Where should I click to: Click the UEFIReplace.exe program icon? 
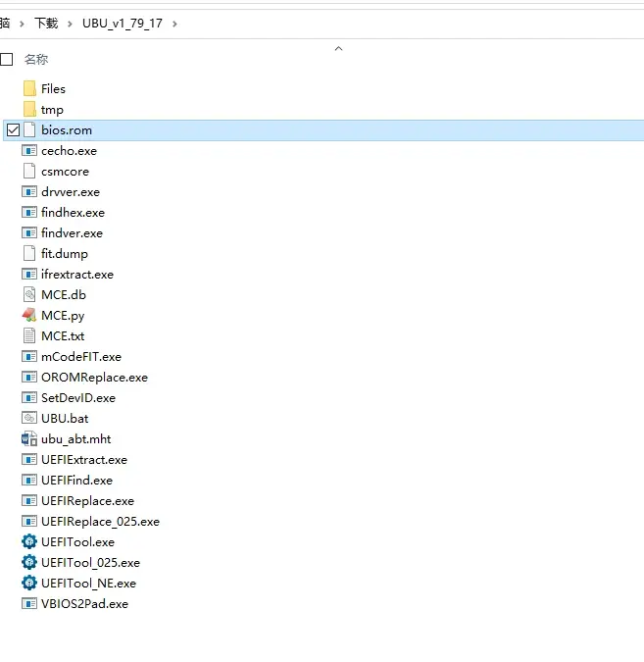pos(29,501)
